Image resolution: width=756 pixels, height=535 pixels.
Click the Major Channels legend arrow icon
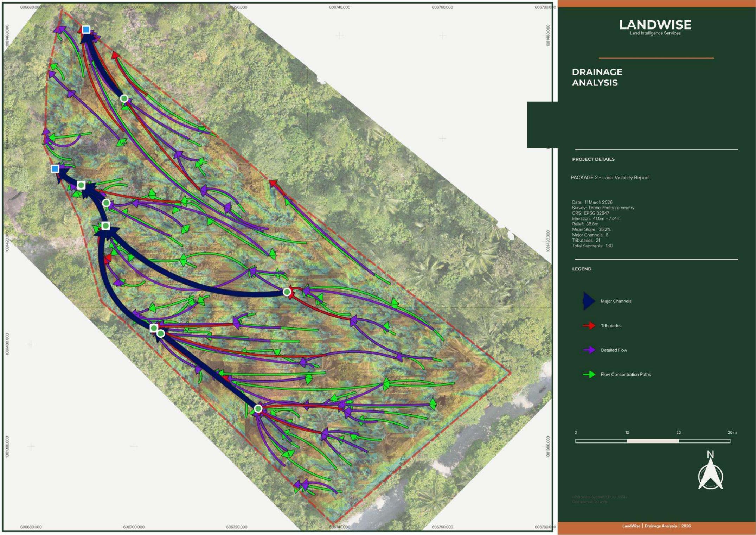pyautogui.click(x=589, y=301)
